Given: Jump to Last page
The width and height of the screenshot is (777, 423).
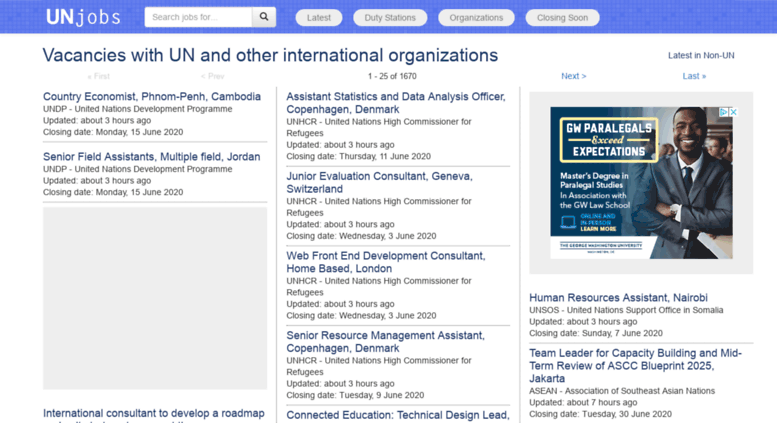Looking at the screenshot, I should pyautogui.click(x=694, y=76).
